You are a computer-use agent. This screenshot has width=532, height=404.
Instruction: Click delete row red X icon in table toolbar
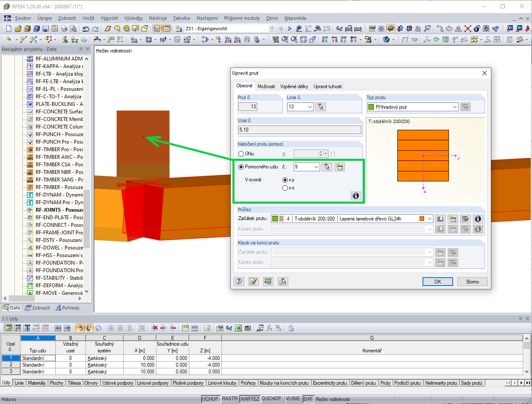154,328
